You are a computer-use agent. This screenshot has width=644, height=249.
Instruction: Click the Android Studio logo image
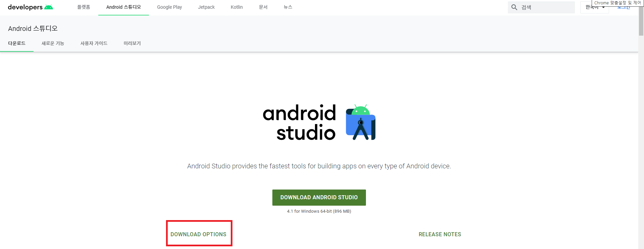tap(319, 122)
